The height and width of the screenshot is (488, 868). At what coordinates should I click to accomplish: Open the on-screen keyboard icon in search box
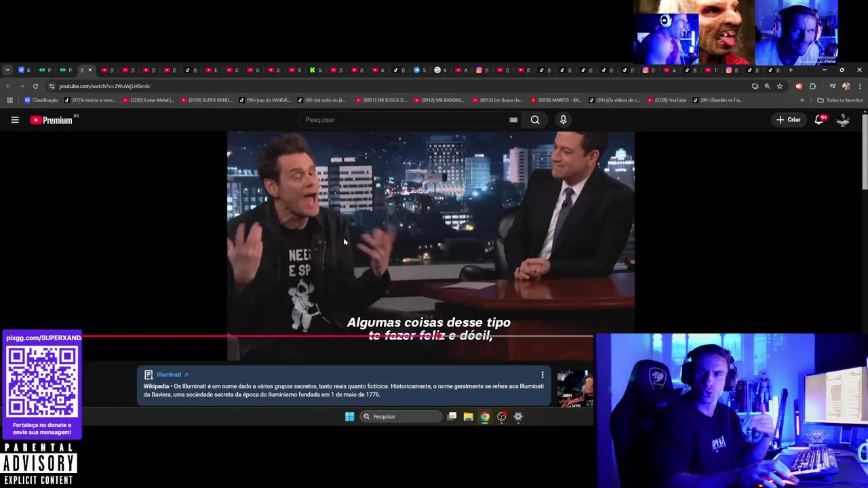[513, 120]
